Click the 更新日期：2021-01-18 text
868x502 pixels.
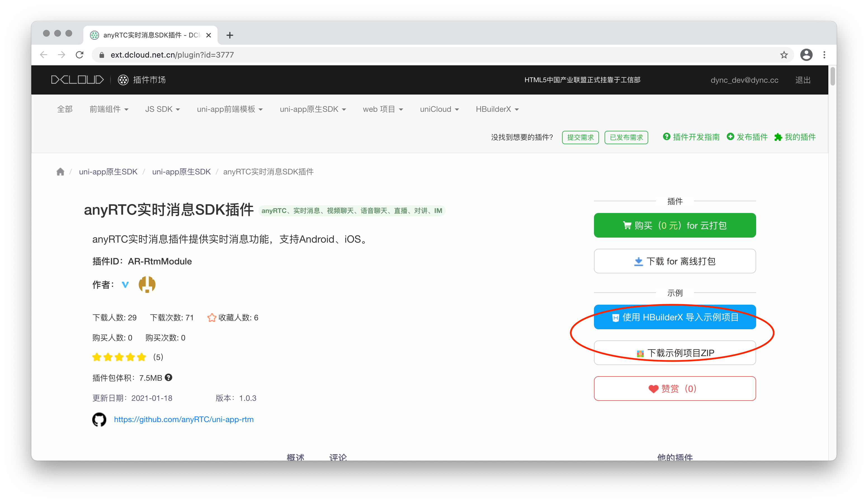coord(132,398)
